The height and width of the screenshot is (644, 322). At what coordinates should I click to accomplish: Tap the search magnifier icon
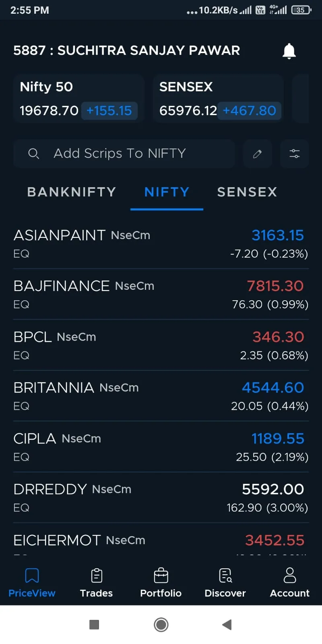click(33, 153)
